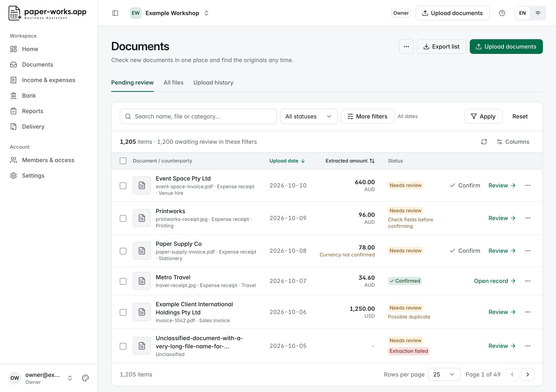
Task: Expand the owner account menu
Action: (41, 378)
